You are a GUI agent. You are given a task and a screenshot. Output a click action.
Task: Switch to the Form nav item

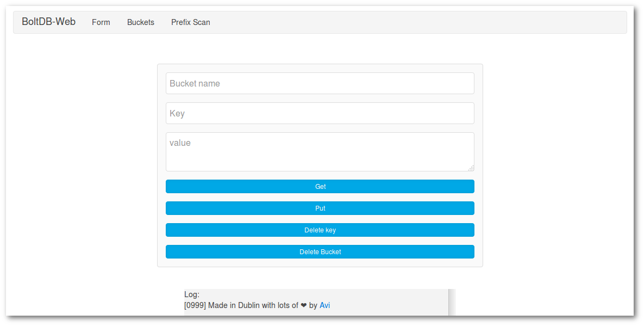coord(101,22)
